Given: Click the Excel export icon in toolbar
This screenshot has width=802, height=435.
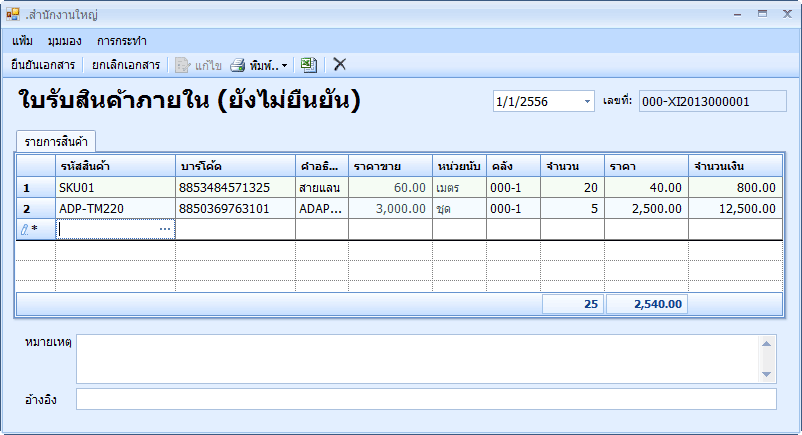Looking at the screenshot, I should 309,65.
